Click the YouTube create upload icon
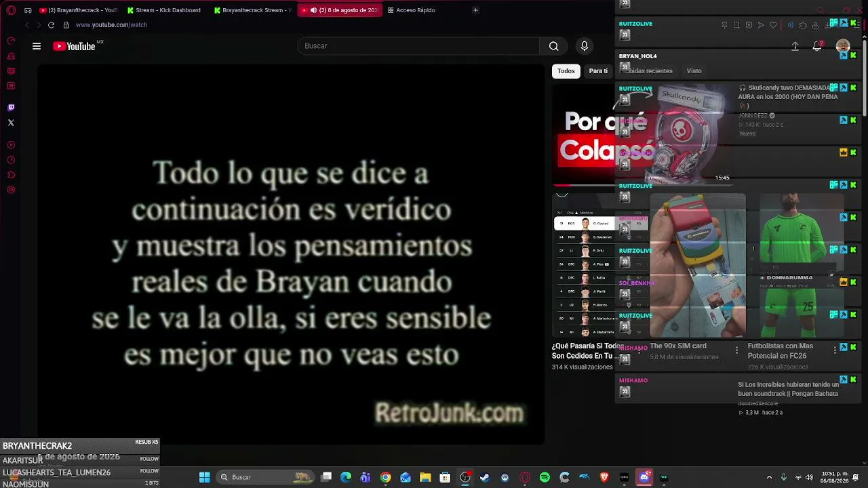 coord(795,46)
